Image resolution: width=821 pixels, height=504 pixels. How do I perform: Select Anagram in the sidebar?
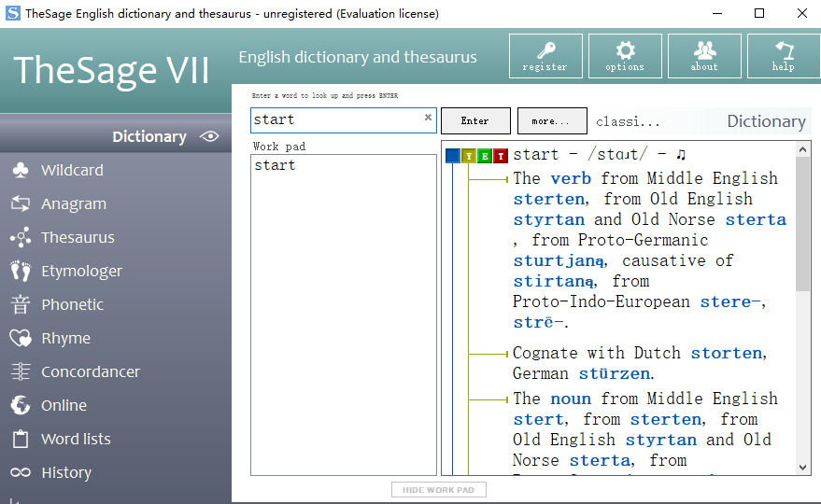click(x=74, y=203)
